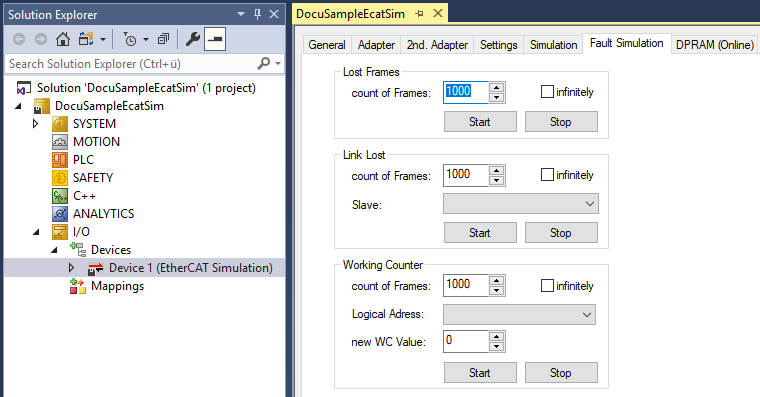
Task: Click the SYSTEM node icon
Action: [x=60, y=124]
